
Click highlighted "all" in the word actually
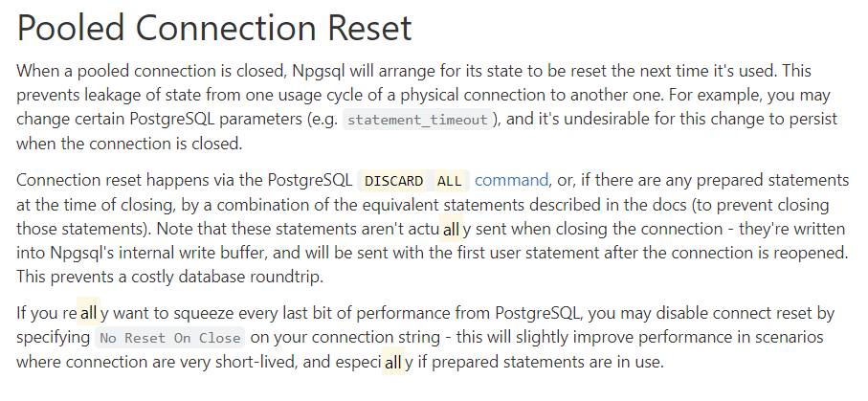tap(451, 230)
